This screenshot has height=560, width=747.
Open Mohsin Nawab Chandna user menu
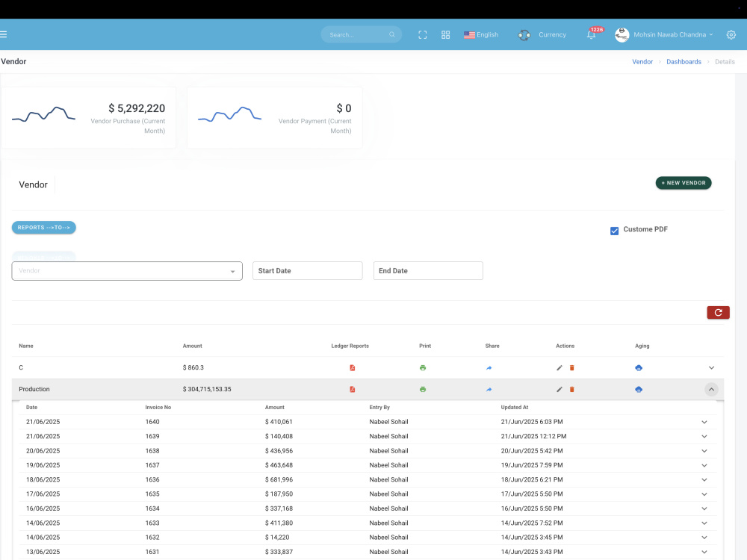[673, 35]
